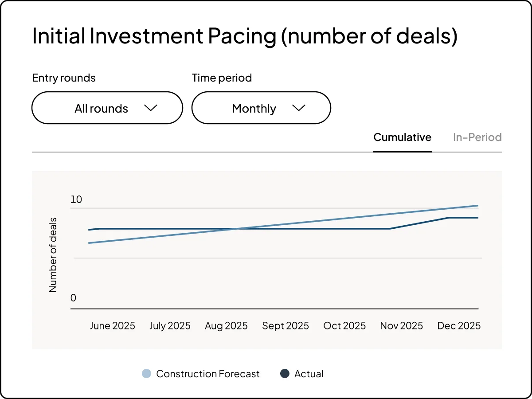Click the chevron in All rounds dropdown
Screen dimensions: 532x399
pyautogui.click(x=151, y=108)
